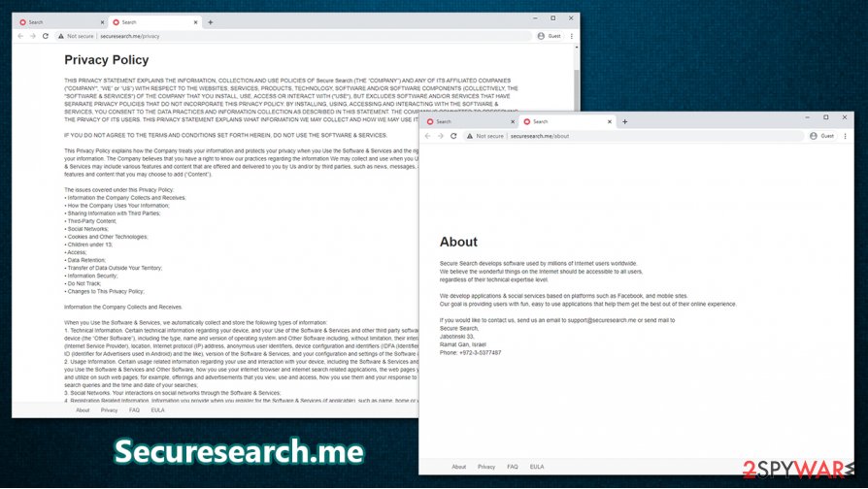Go back in the Privacy Policy browser window
868x489 pixels.
[20, 36]
